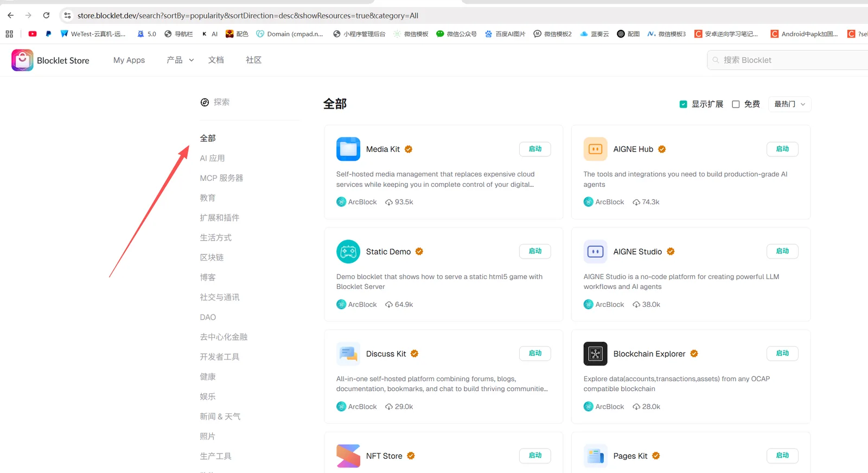Select the 去中心化金融 category
The height and width of the screenshot is (473, 868).
pyautogui.click(x=224, y=337)
